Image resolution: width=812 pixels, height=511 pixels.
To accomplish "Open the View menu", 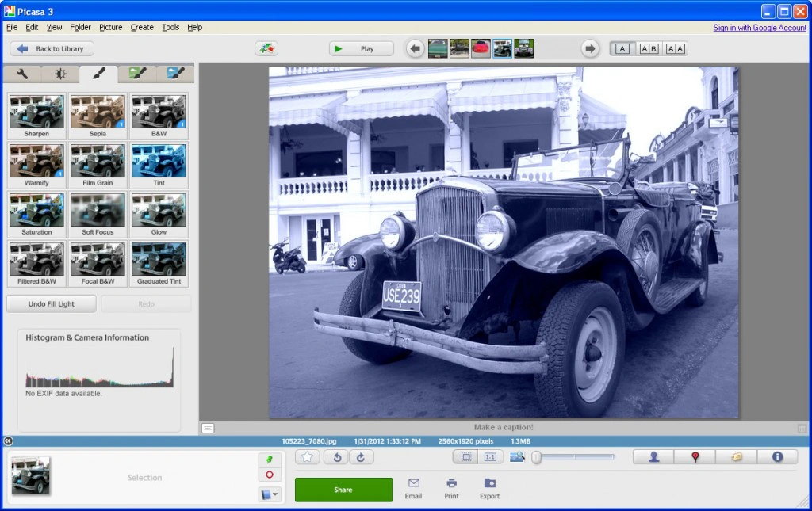I will [54, 27].
